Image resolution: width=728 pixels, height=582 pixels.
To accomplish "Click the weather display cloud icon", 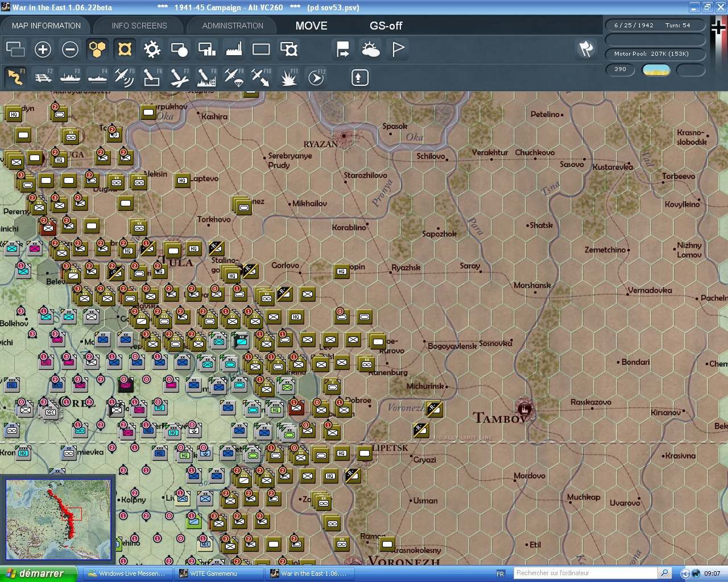I will point(371,49).
